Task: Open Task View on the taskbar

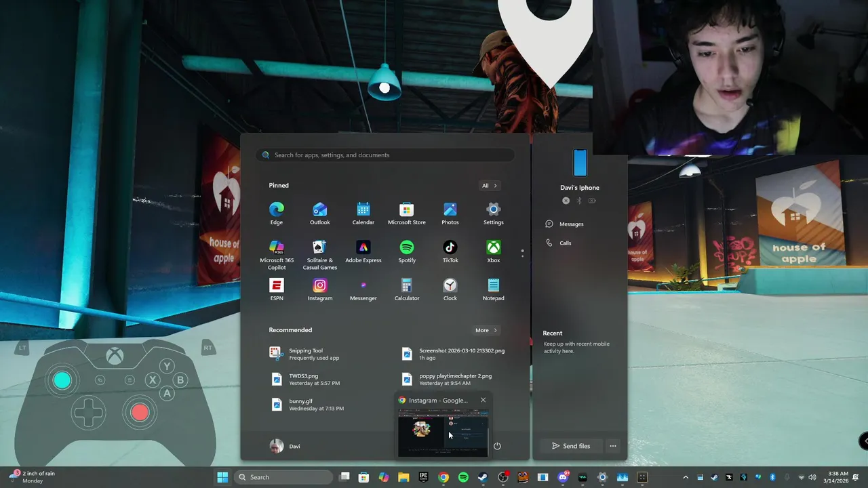Action: click(x=344, y=477)
